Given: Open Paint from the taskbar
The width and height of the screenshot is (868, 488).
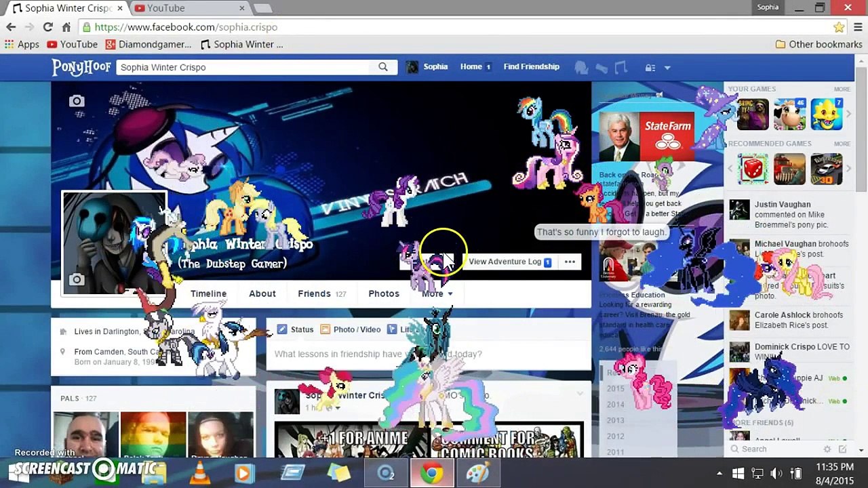Looking at the screenshot, I should [477, 472].
